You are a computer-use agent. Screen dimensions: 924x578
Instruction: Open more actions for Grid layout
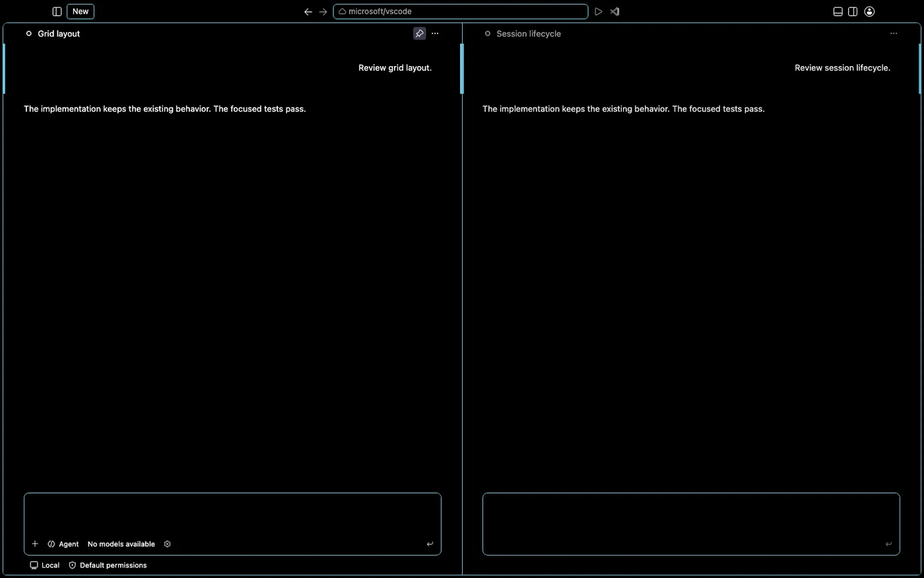(x=435, y=34)
